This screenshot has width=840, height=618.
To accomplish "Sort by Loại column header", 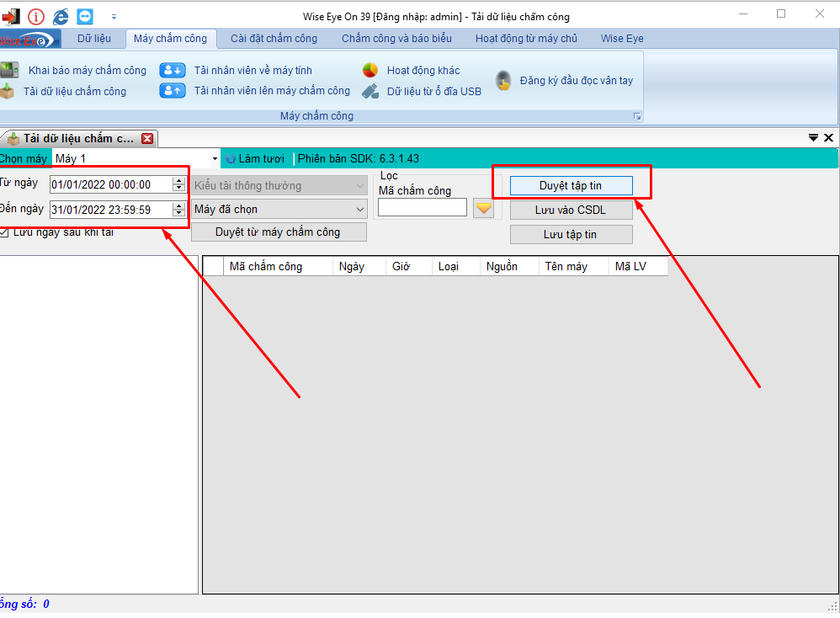I will click(x=455, y=266).
